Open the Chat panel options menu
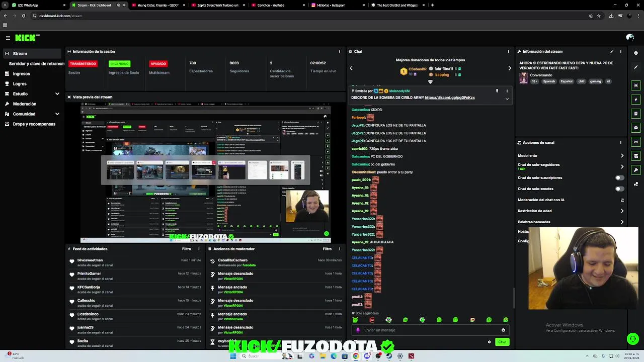 [508, 51]
